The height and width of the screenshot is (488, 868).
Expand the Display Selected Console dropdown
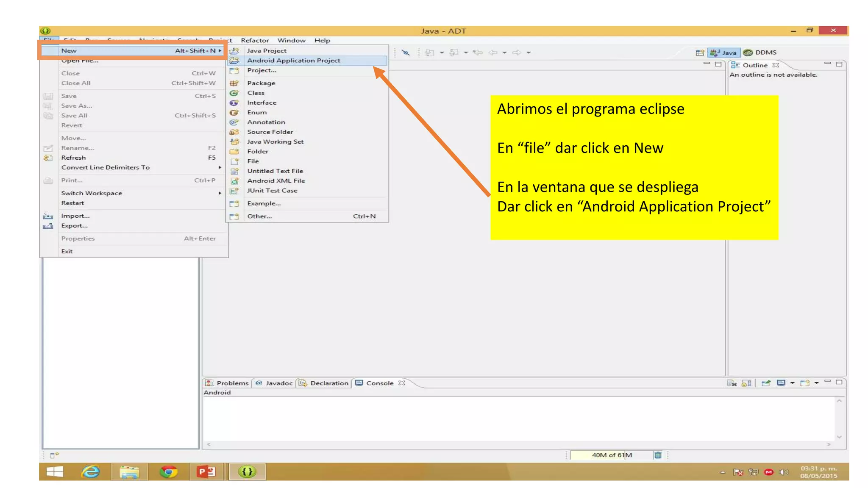793,383
